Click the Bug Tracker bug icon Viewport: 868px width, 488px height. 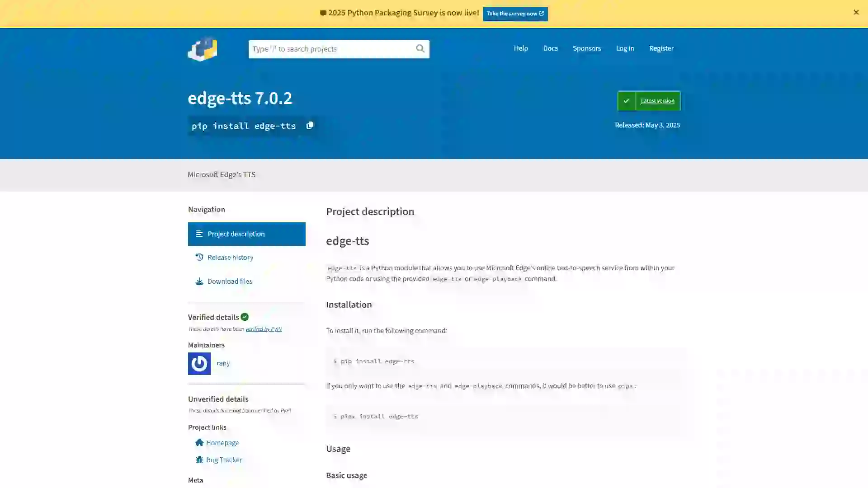(199, 460)
